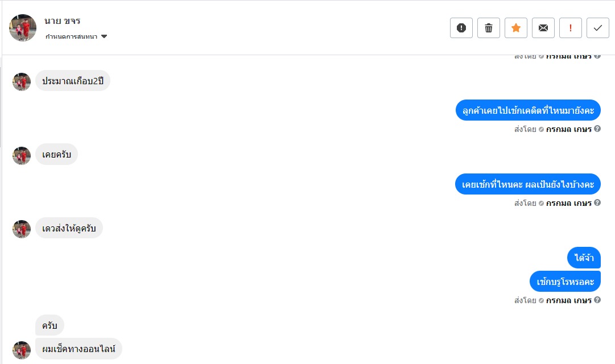
Task: Click the avatar beside ประมาณเกือบ2ปี
Action: 22,82
